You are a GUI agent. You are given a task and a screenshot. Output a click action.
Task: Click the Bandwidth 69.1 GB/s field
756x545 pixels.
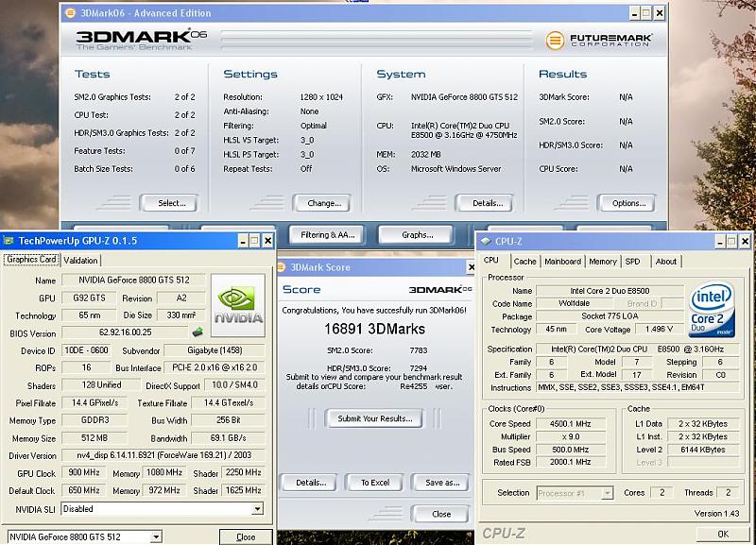point(228,437)
